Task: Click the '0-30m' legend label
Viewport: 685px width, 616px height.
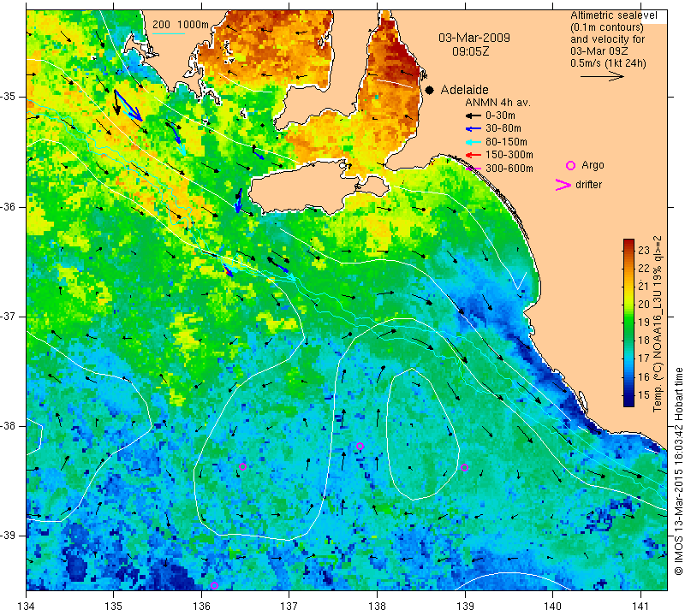Action: tap(500, 115)
